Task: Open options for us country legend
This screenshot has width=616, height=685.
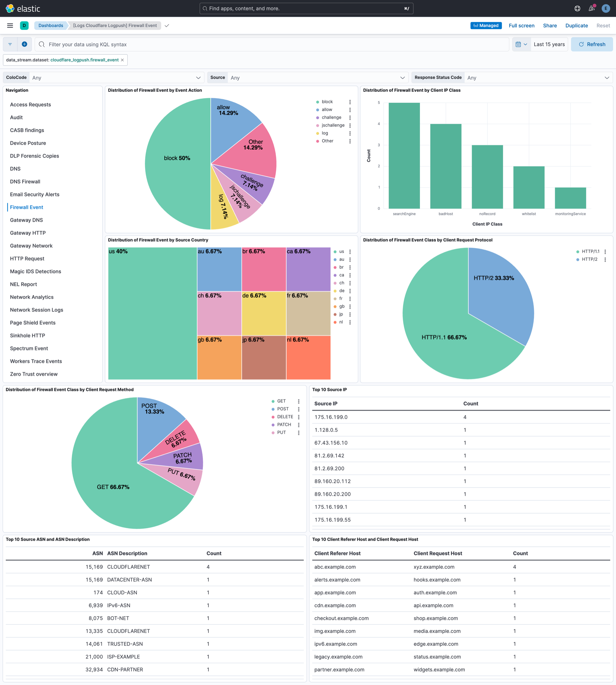Action: [350, 252]
